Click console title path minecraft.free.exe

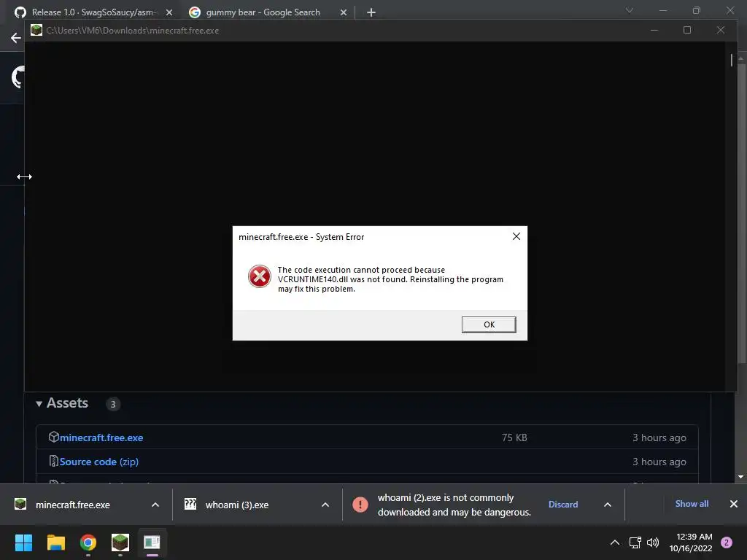coord(133,31)
